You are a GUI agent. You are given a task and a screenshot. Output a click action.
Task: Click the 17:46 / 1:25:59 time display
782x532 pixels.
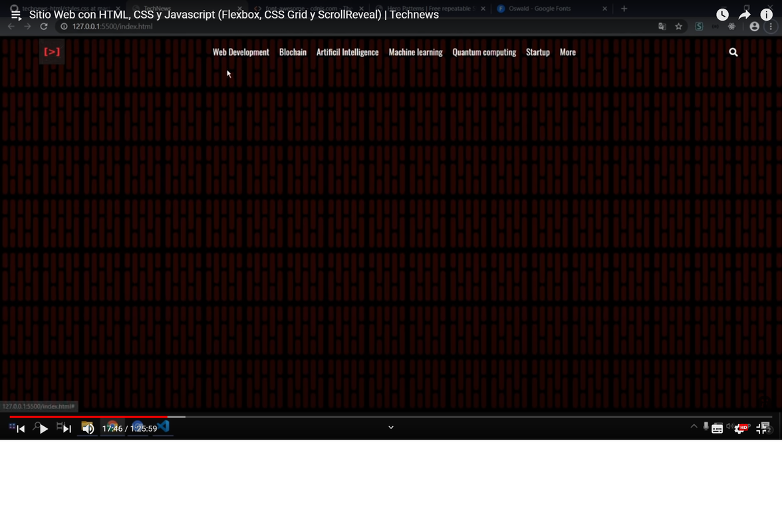coord(130,428)
